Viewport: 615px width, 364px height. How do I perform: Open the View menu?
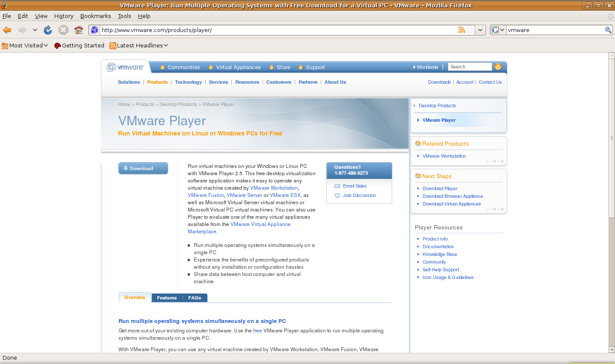[x=41, y=16]
